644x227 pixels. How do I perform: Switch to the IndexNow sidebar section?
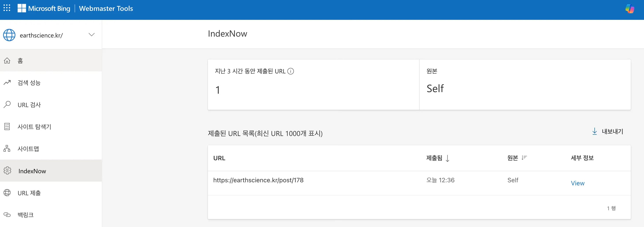(32, 171)
